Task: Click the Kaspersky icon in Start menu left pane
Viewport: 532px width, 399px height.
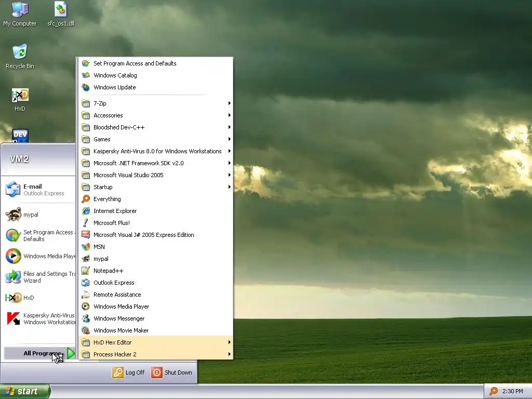Action: (13, 318)
